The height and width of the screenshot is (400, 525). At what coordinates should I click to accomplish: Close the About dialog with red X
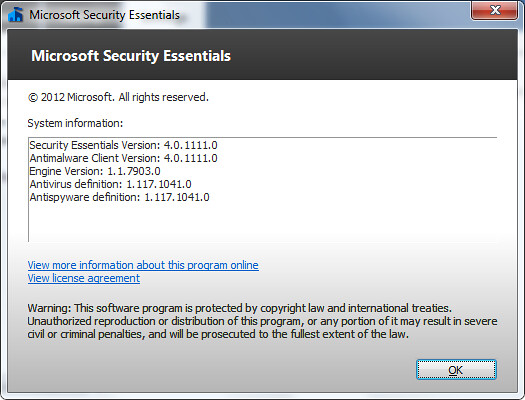tap(495, 10)
